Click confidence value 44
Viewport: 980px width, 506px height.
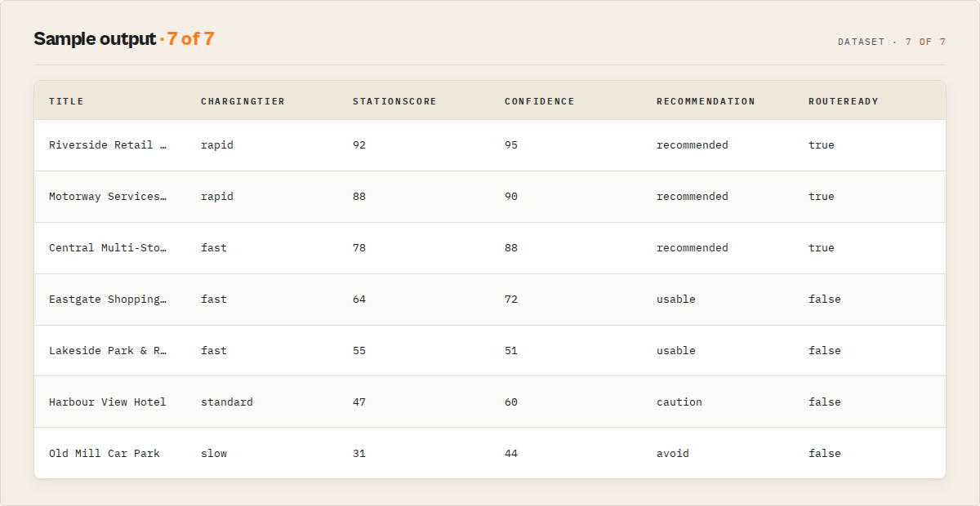coord(511,454)
